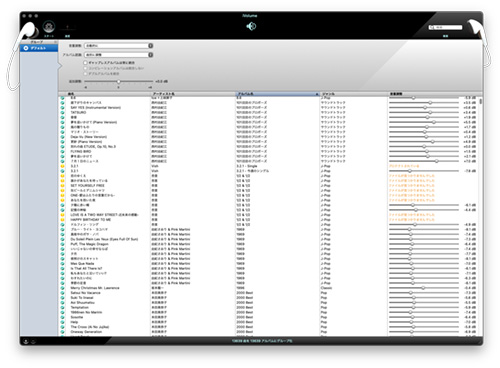Click the orange file-not-found text for SET YOURSELF FREE
500x368 pixels.
412,186
